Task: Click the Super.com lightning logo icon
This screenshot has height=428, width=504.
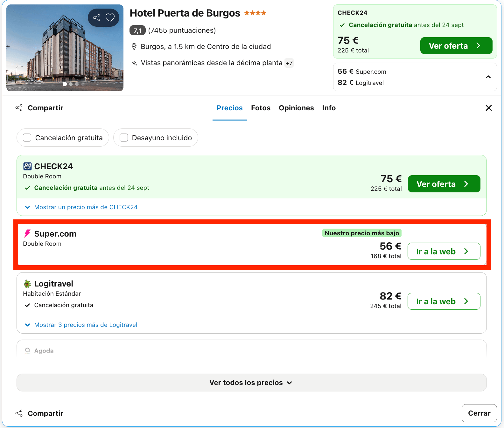Action: point(27,234)
